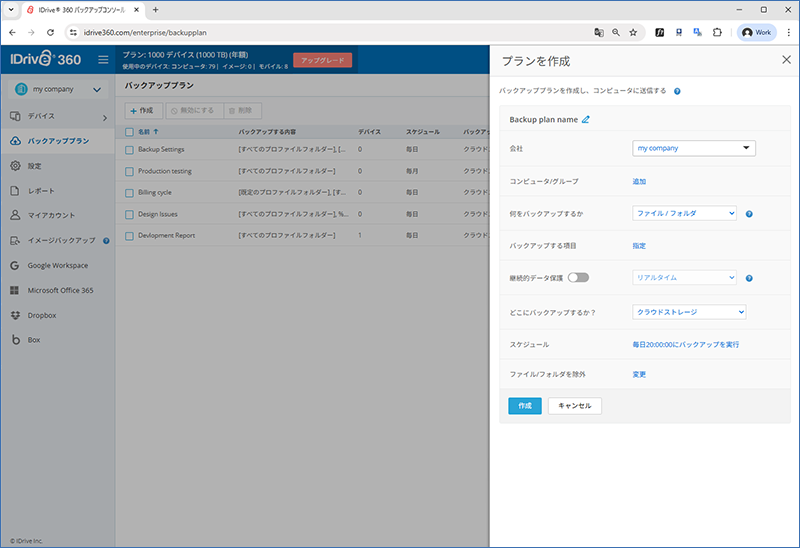This screenshot has height=548, width=800.
Task: Click help icon in panel subtitle line
Action: click(677, 91)
